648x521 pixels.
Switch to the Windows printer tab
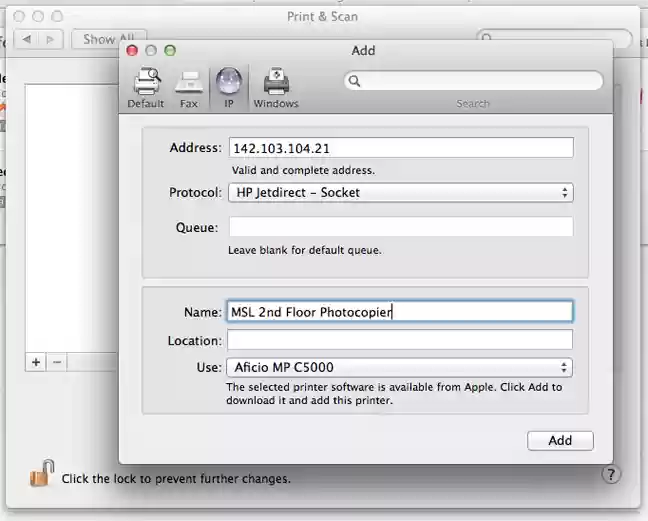coord(276,88)
